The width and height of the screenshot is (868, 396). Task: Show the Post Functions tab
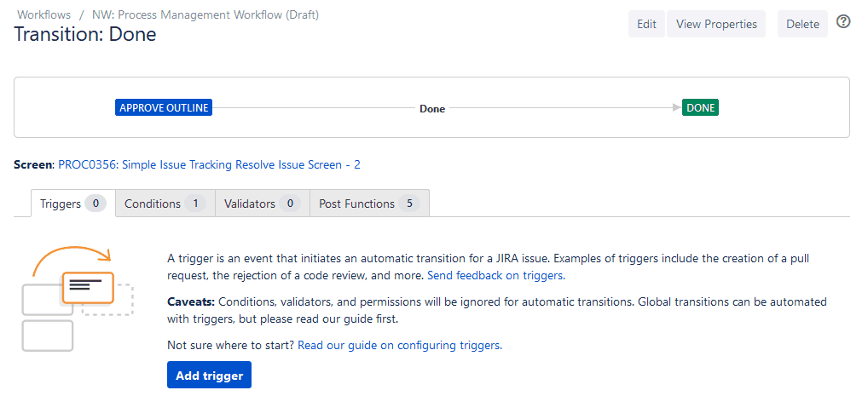[x=356, y=204]
